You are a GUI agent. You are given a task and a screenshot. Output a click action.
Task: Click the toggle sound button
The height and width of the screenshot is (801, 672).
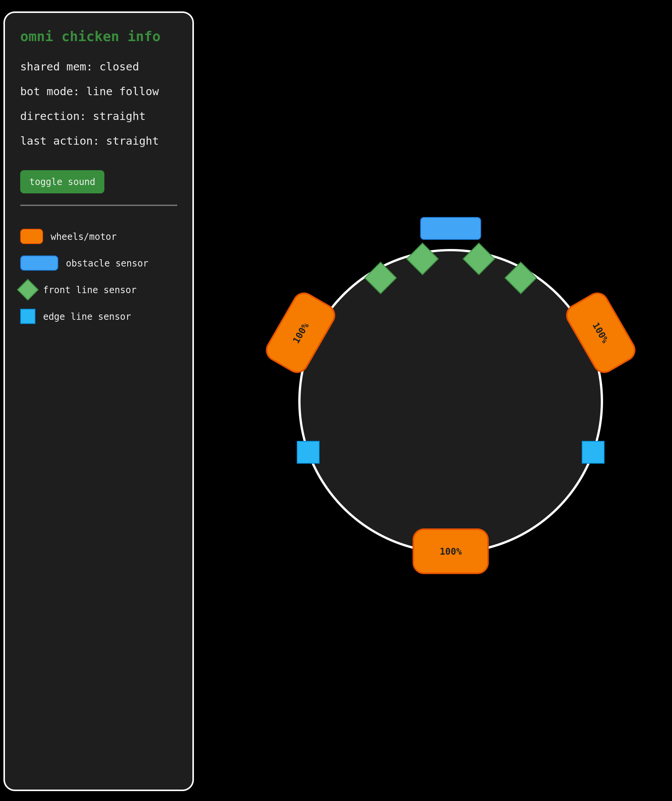click(x=62, y=182)
